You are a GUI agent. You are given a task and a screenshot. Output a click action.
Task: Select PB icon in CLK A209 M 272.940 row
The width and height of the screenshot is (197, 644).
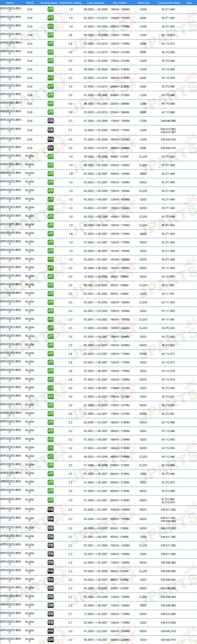coord(51,52)
